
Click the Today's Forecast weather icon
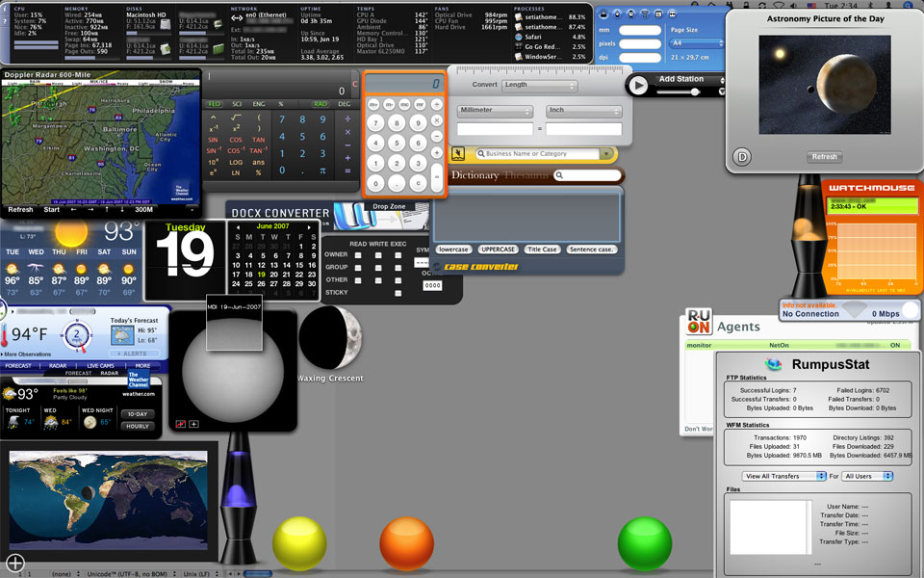click(x=122, y=336)
